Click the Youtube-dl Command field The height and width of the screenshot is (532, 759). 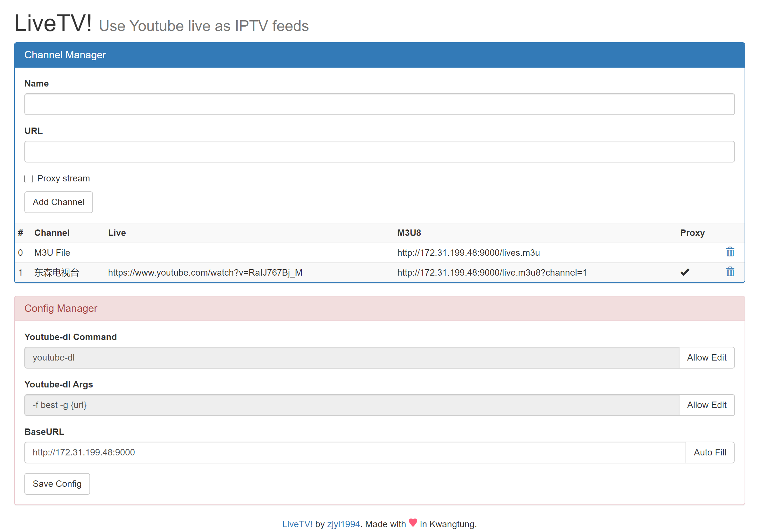(x=351, y=358)
